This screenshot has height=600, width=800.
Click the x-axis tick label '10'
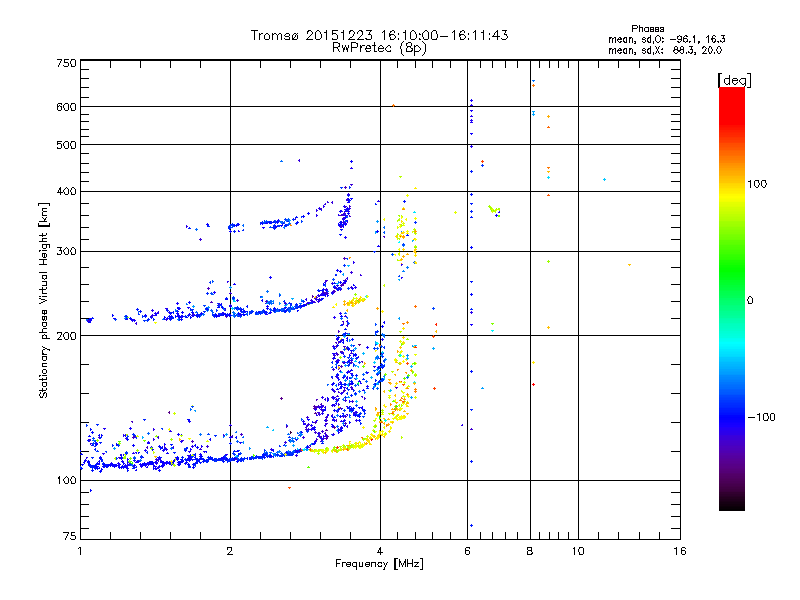click(x=578, y=551)
